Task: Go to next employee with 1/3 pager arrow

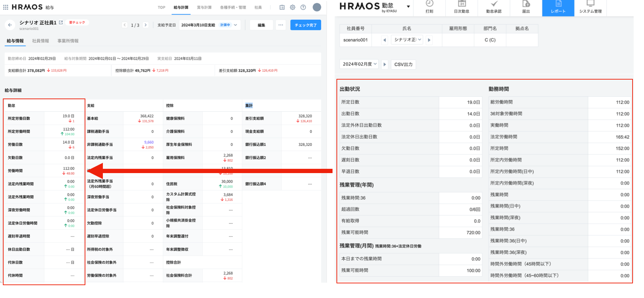Action: 145,25
